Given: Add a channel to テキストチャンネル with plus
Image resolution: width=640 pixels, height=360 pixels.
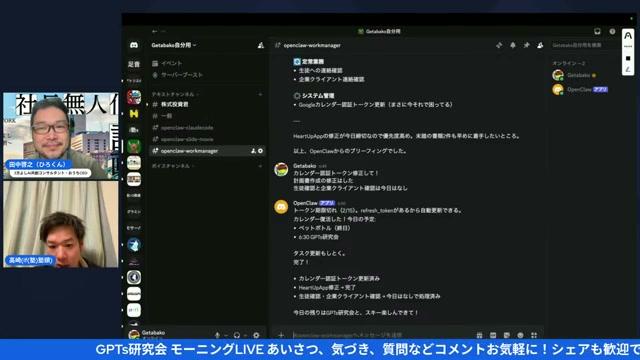Looking at the screenshot, I should [260, 94].
